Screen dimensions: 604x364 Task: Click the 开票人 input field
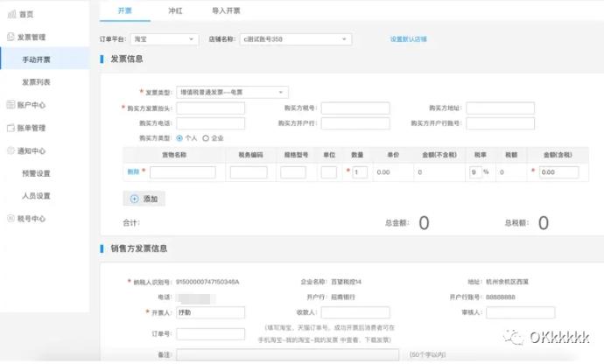pos(211,312)
